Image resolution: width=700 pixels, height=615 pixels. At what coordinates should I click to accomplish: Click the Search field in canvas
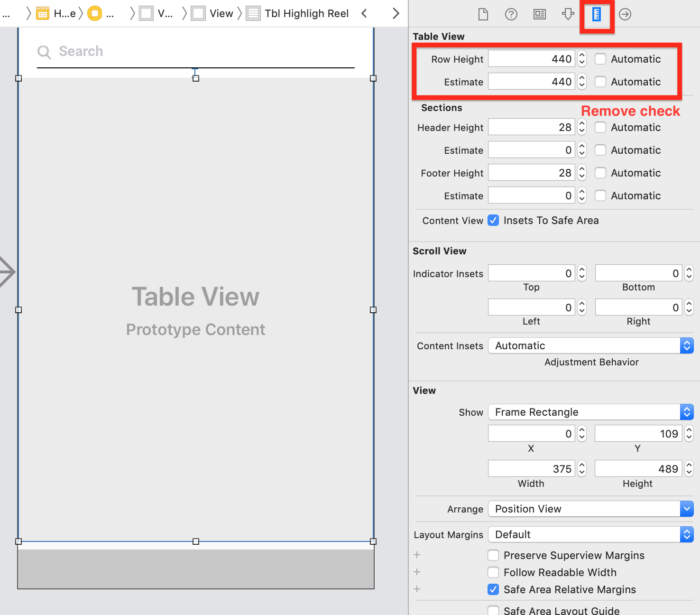click(196, 52)
